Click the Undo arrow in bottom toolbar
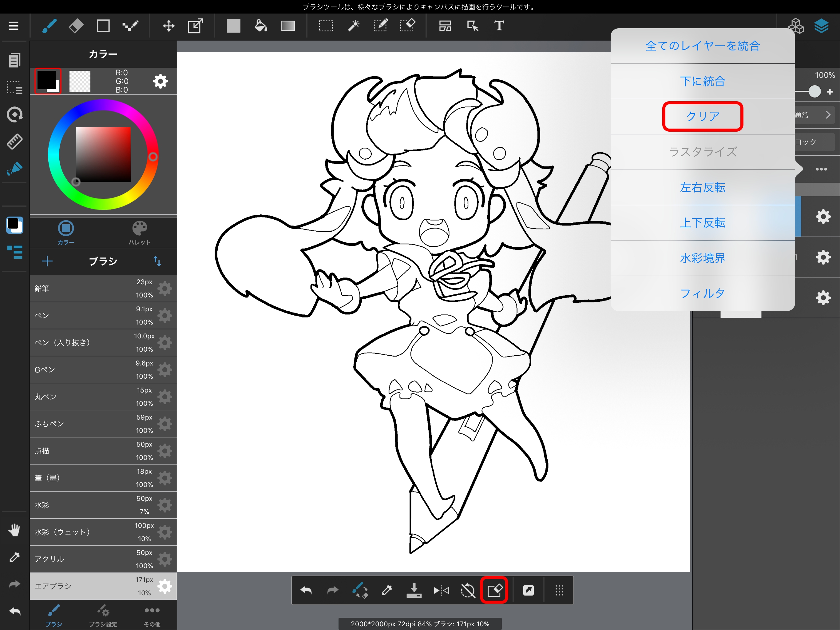Viewport: 840px width, 630px height. pyautogui.click(x=306, y=590)
